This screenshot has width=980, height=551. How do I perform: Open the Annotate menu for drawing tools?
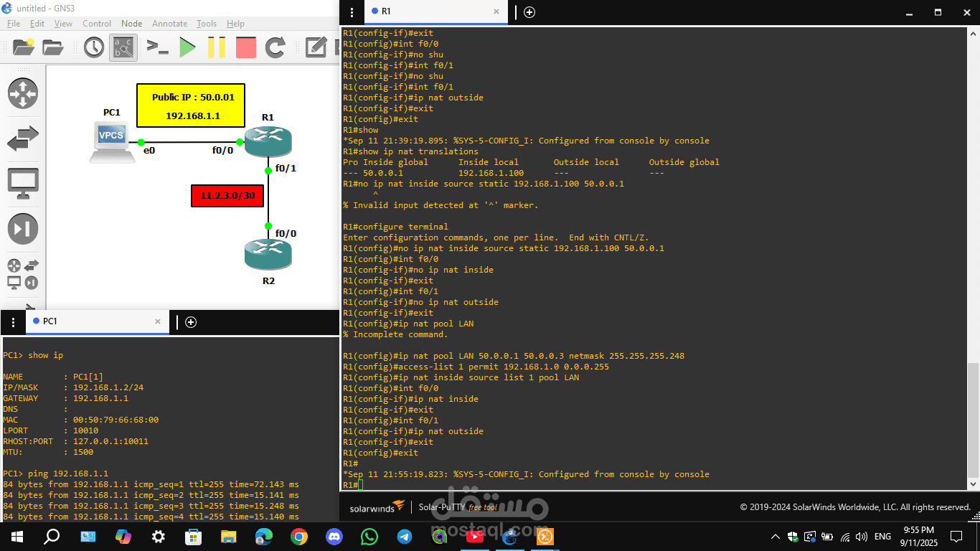coord(169,23)
